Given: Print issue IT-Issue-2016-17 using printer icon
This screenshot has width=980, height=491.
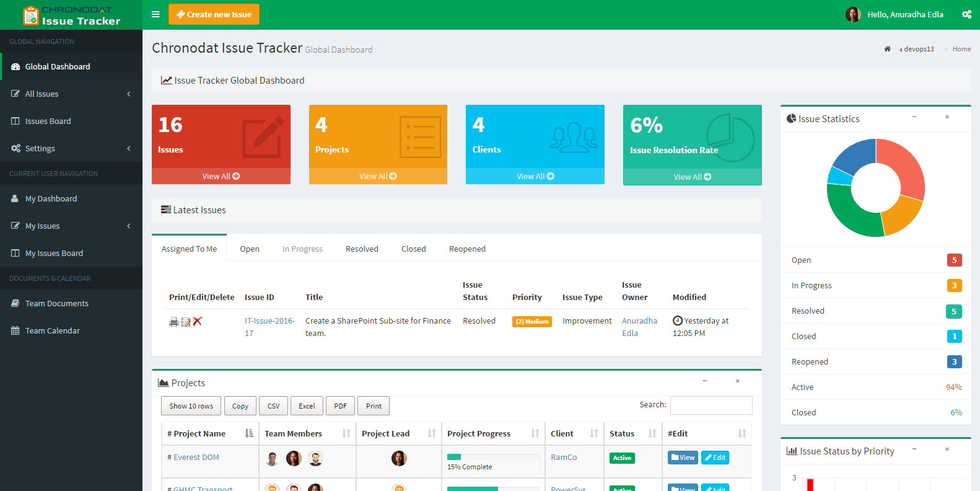Looking at the screenshot, I should (x=174, y=322).
